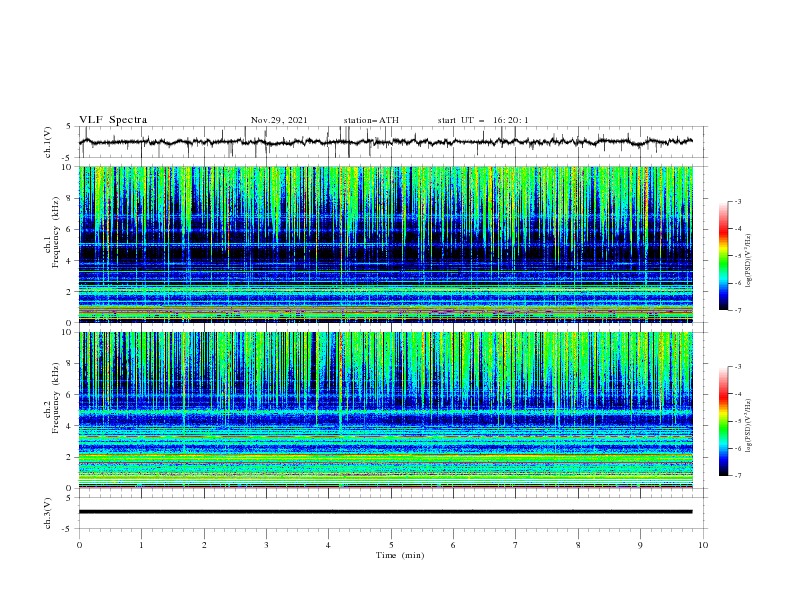Click the "Time (min)" axis title

pyautogui.click(x=400, y=555)
